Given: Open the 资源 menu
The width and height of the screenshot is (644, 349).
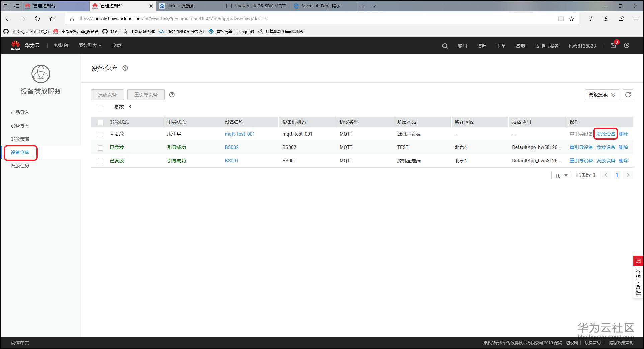Looking at the screenshot, I should point(482,46).
